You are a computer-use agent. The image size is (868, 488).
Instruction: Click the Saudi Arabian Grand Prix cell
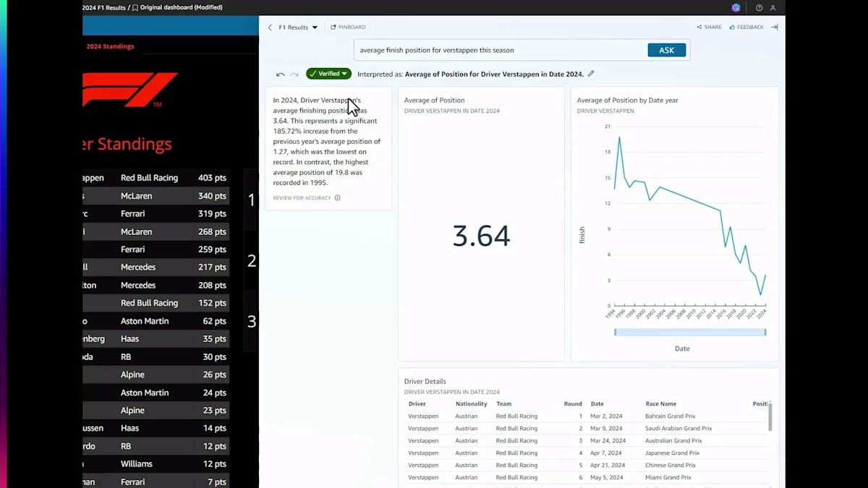(x=678, y=429)
